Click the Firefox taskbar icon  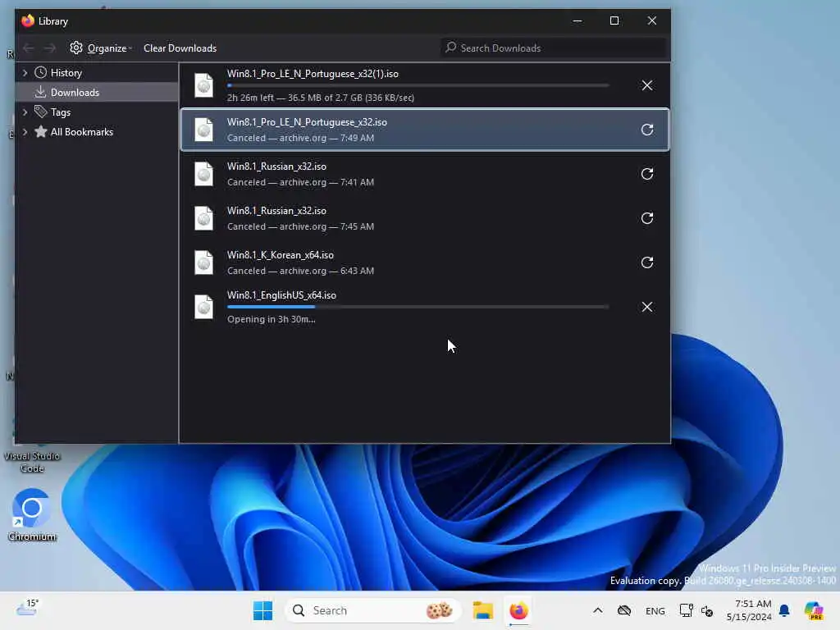point(518,610)
